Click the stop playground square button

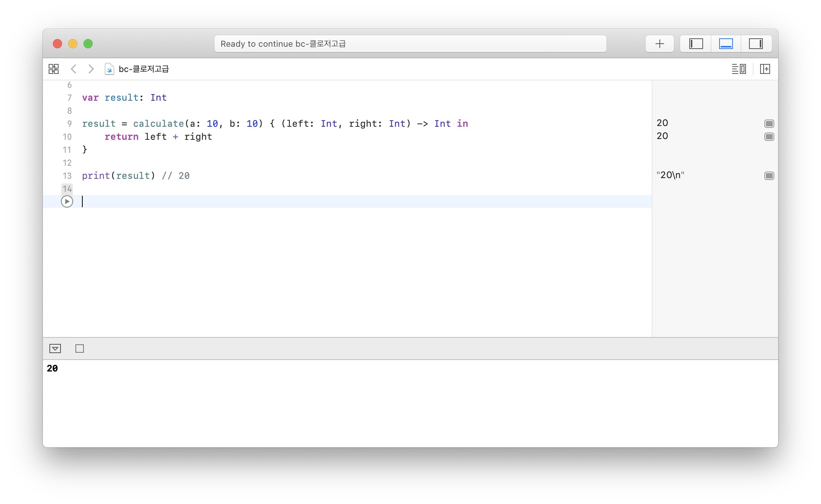[x=80, y=349]
